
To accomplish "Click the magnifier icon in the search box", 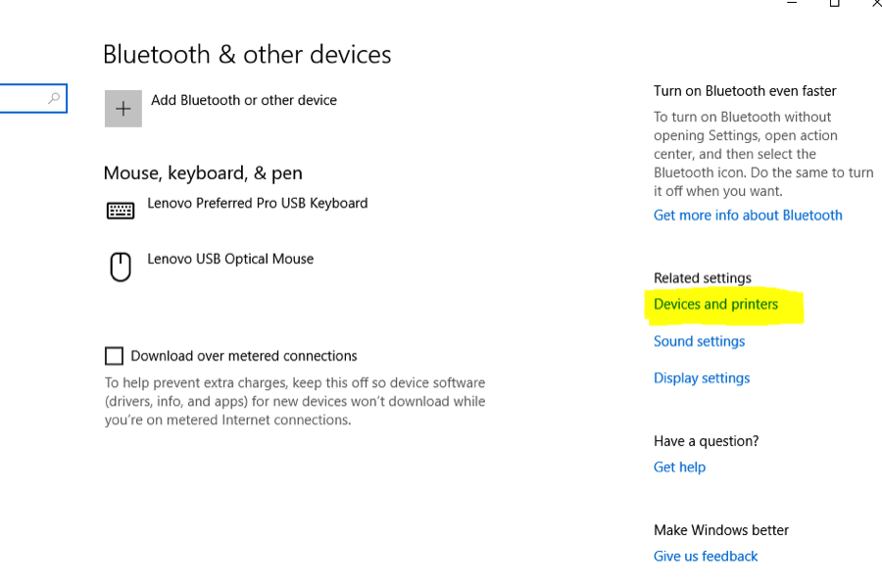I will coord(54,99).
